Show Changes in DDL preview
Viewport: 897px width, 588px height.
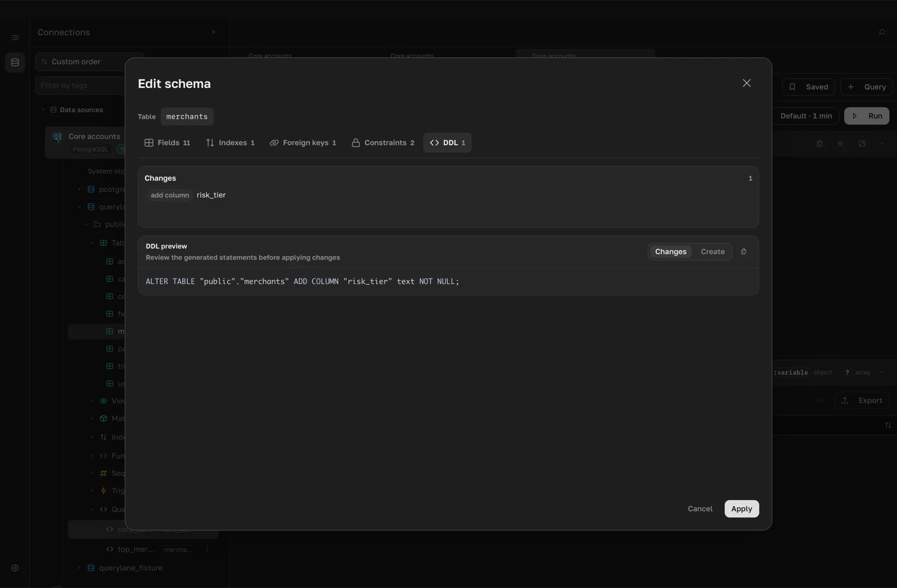(x=671, y=252)
